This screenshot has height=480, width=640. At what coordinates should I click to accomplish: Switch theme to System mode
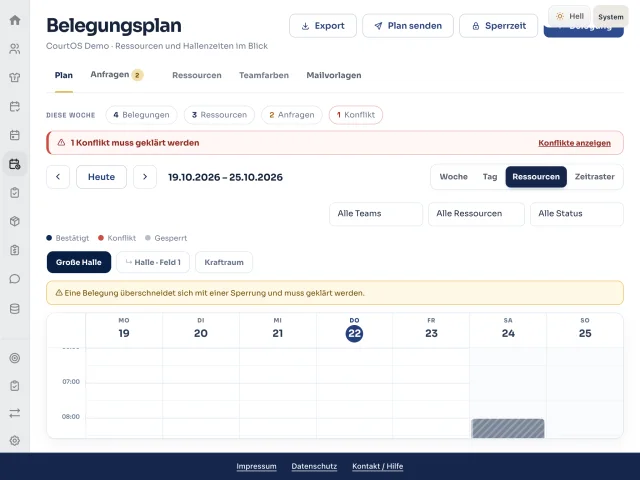point(611,17)
